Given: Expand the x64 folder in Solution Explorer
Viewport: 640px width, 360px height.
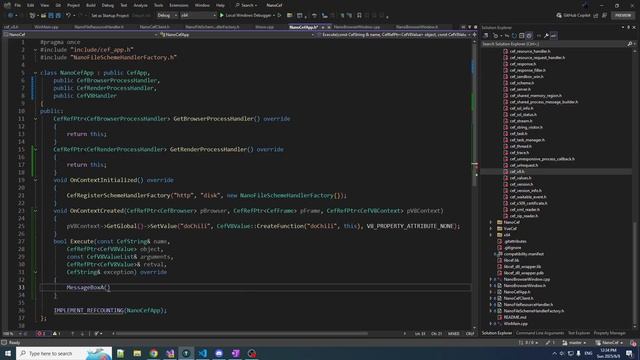Looking at the screenshot, I should (491, 235).
